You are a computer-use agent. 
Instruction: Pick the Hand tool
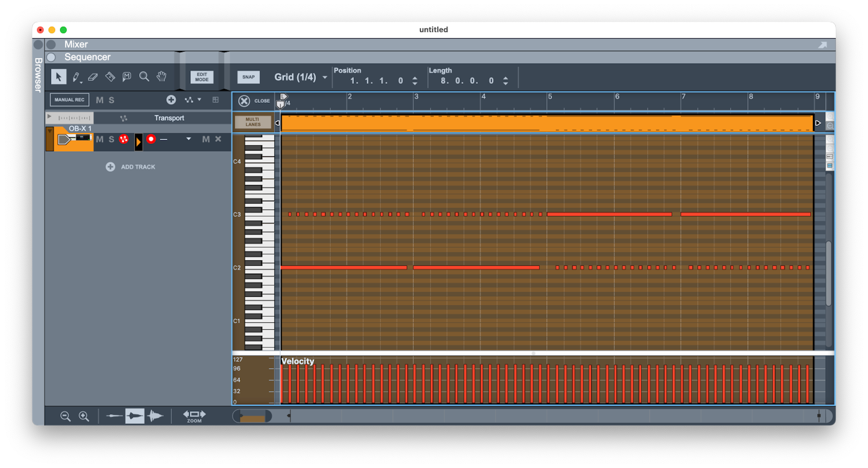pyautogui.click(x=161, y=76)
